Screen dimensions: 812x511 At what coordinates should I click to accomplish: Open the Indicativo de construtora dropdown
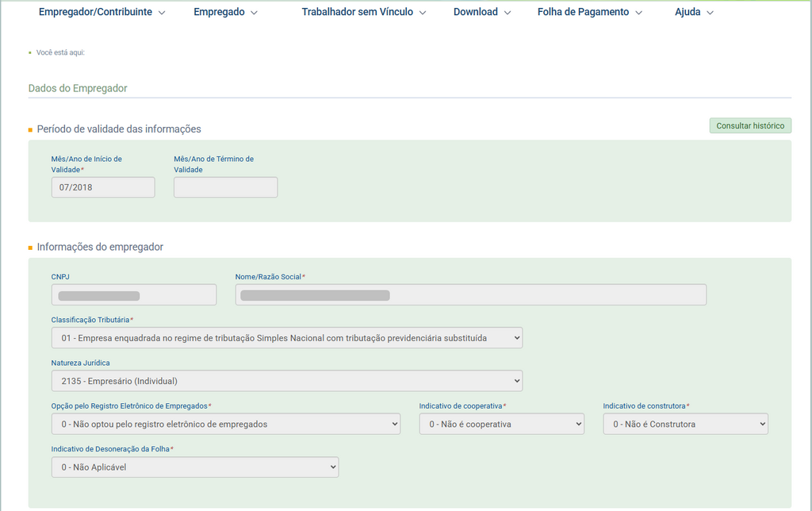[x=685, y=425]
